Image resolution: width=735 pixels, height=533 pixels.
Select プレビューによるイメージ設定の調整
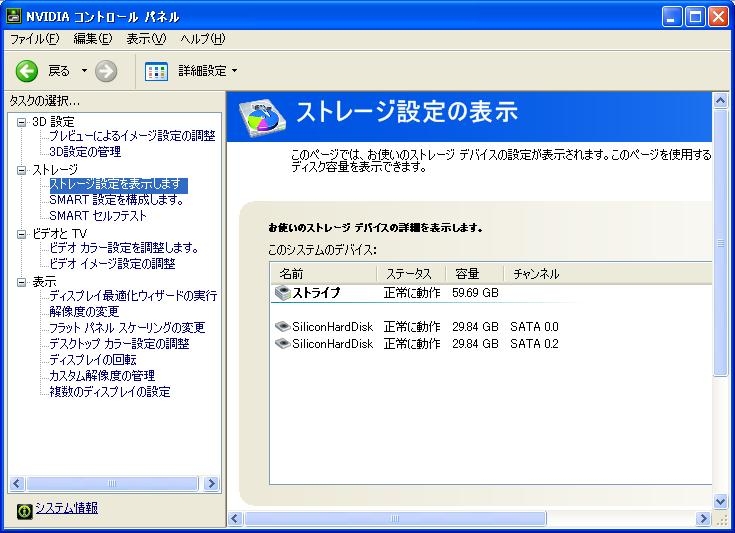tap(132, 136)
